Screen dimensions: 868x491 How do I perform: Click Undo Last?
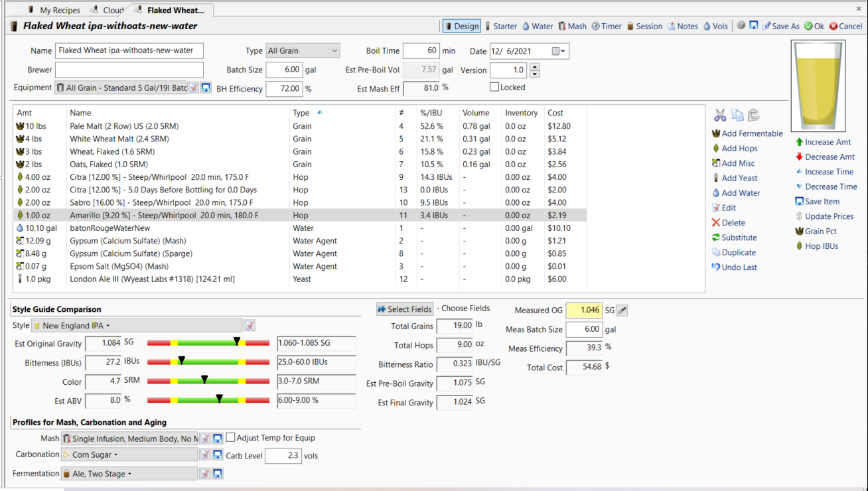point(734,267)
